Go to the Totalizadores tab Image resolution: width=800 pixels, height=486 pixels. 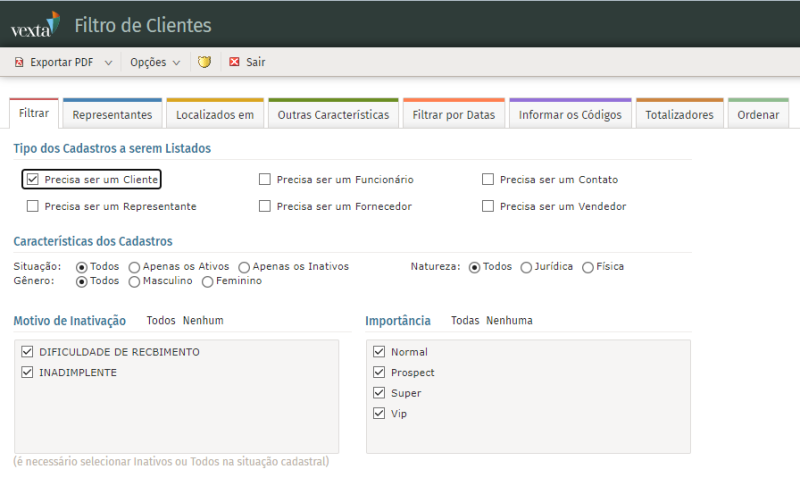[x=679, y=115]
